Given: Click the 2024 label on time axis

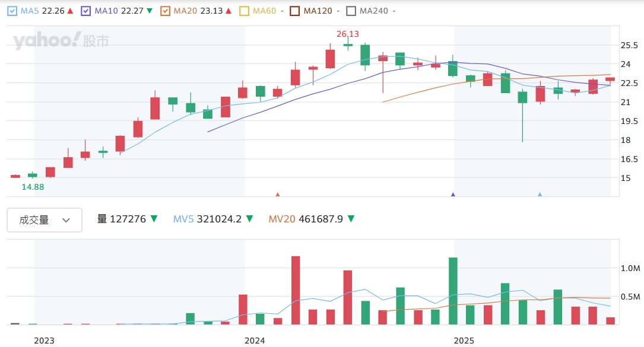Looking at the screenshot, I should pos(255,340).
